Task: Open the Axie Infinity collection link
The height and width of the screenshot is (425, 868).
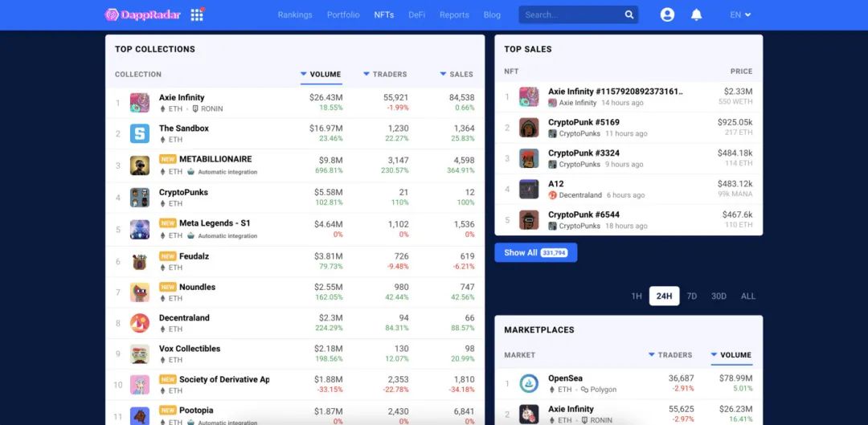Action: 182,97
